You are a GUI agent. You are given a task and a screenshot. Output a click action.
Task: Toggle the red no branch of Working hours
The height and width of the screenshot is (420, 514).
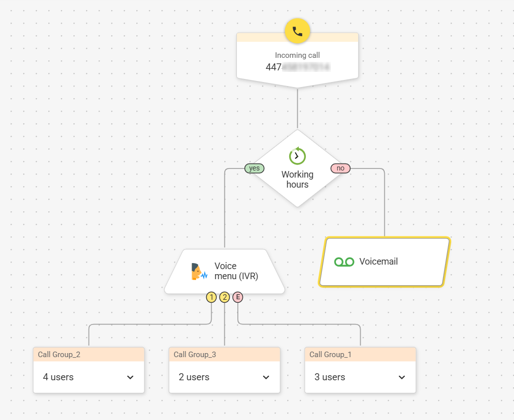tap(340, 168)
